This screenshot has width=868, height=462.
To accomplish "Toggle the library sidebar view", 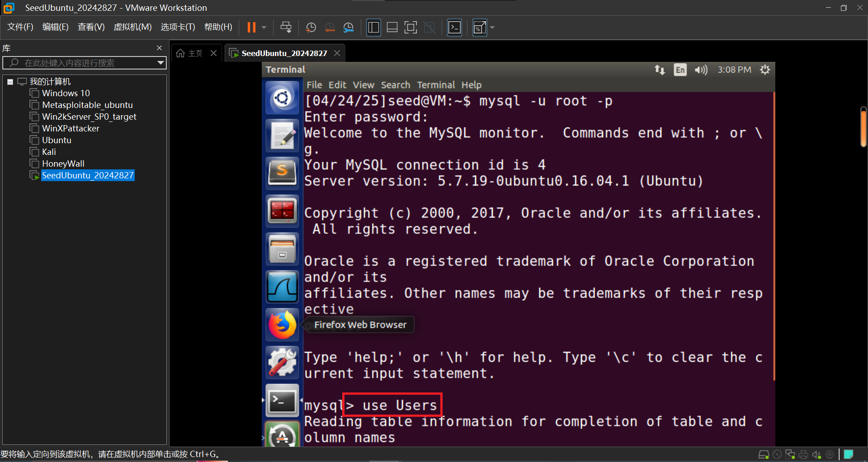I will tap(373, 28).
